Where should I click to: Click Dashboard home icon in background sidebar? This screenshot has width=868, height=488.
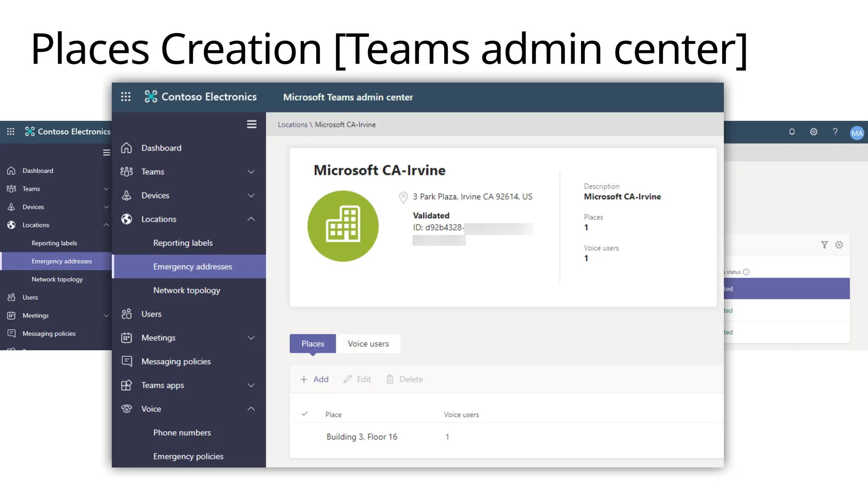pos(11,171)
